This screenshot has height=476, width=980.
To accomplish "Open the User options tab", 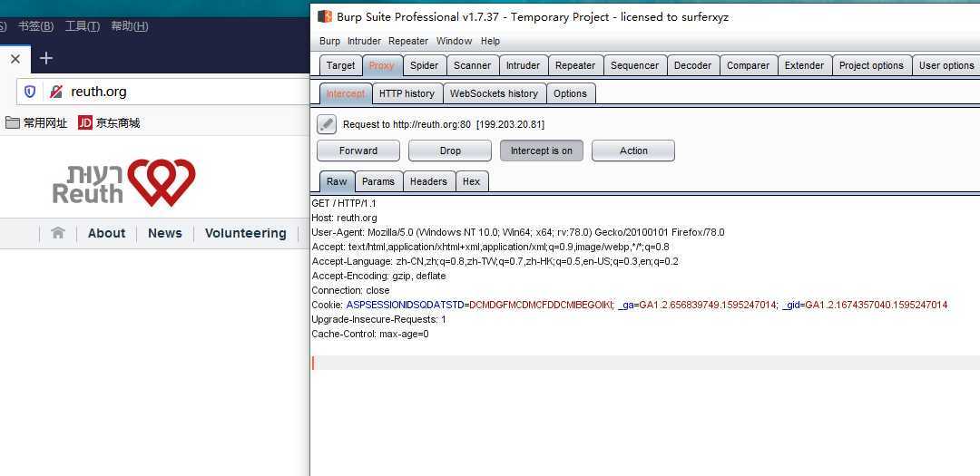I will pyautogui.click(x=946, y=65).
